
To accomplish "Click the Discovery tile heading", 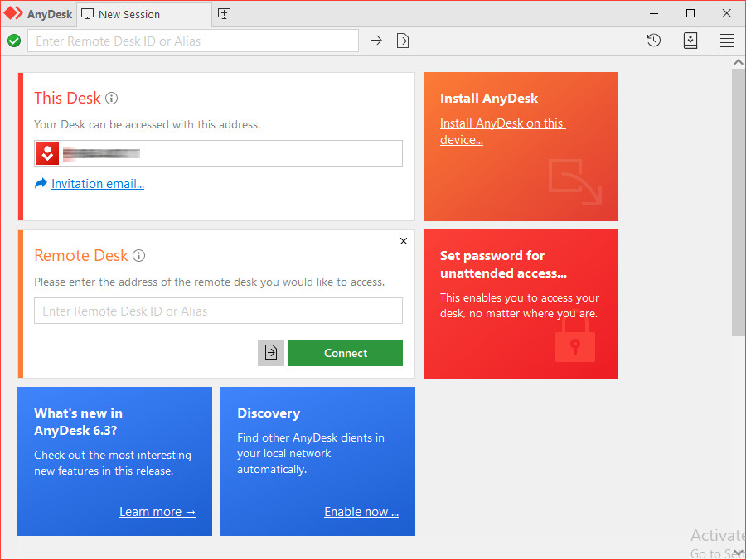I will 269,413.
